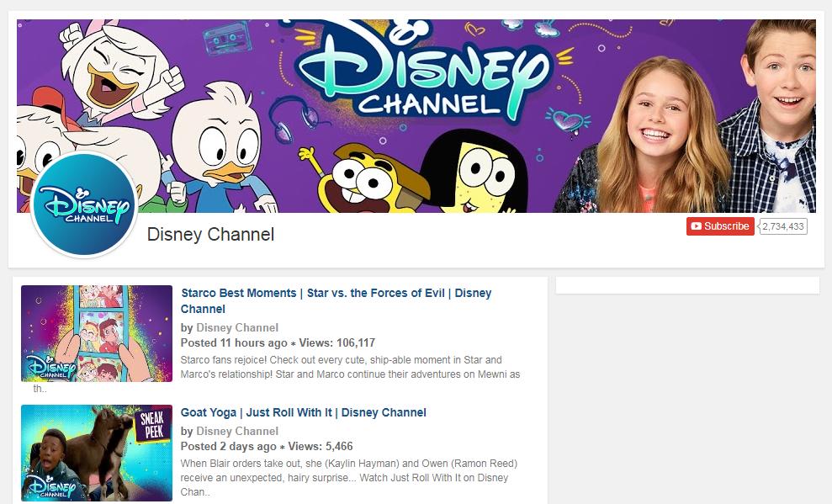
Task: Click Disney Channel author under Starco video
Action: click(237, 327)
